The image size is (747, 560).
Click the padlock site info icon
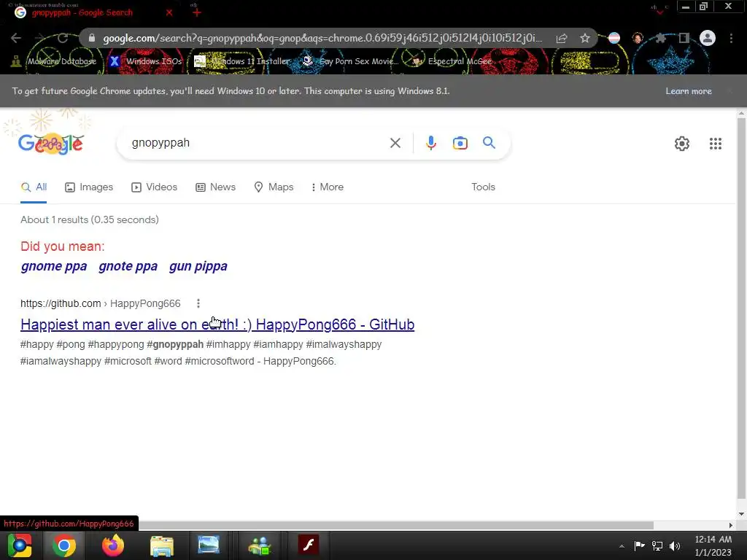coord(92,38)
